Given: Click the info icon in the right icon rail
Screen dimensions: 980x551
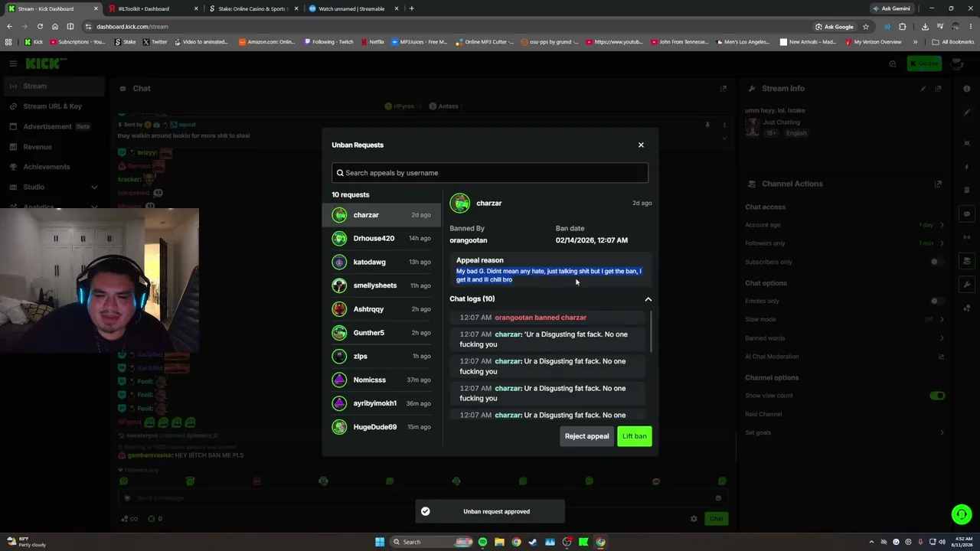Looking at the screenshot, I should [x=967, y=88].
